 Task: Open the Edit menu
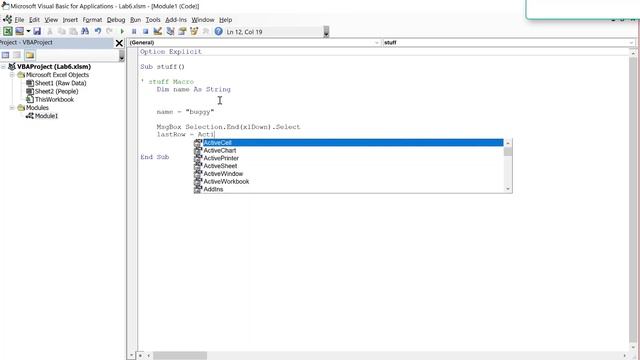pyautogui.click(x=34, y=20)
